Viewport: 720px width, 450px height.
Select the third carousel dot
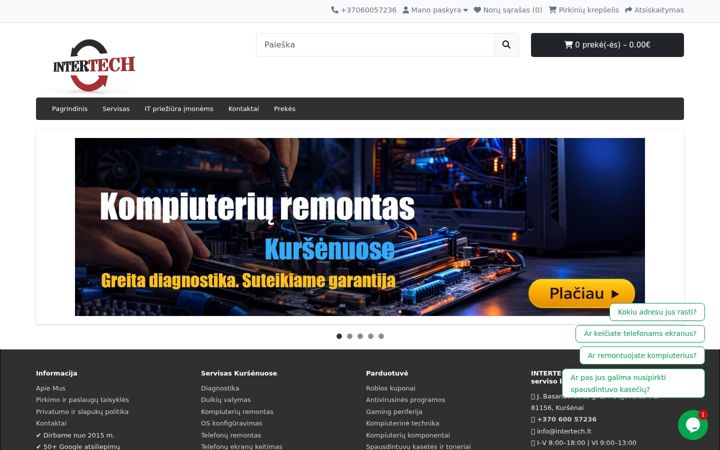coord(360,336)
